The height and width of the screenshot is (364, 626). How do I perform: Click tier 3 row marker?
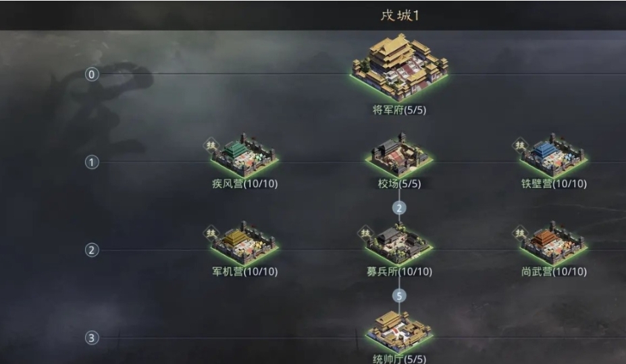[x=92, y=338]
